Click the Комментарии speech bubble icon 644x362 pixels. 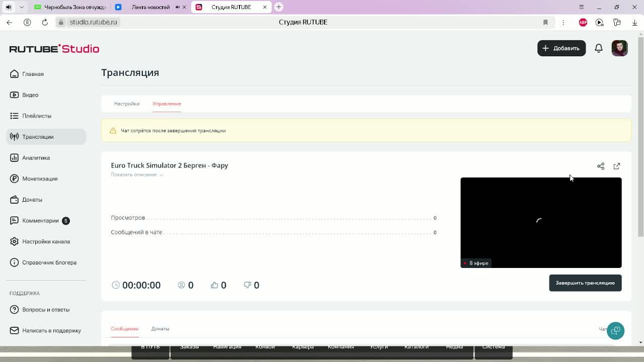pyautogui.click(x=14, y=221)
